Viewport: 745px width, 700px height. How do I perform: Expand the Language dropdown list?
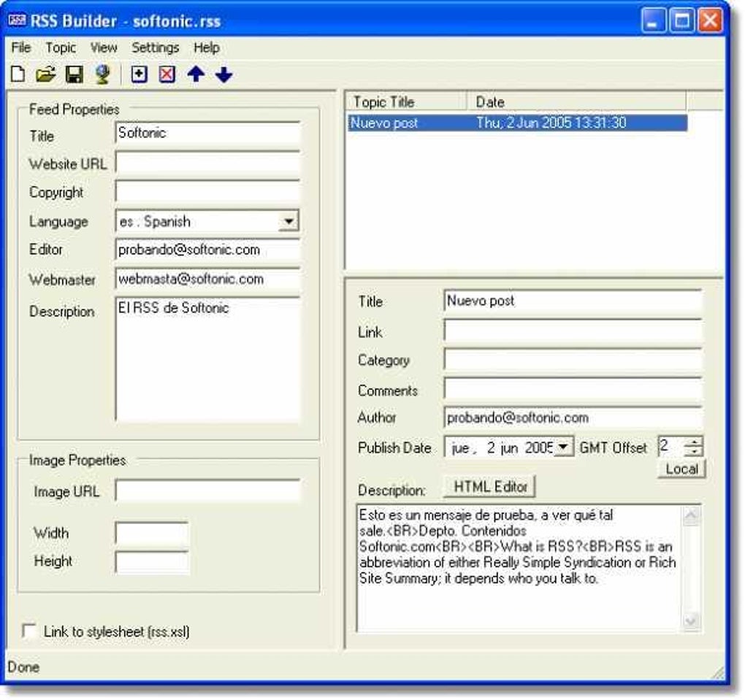(x=288, y=221)
